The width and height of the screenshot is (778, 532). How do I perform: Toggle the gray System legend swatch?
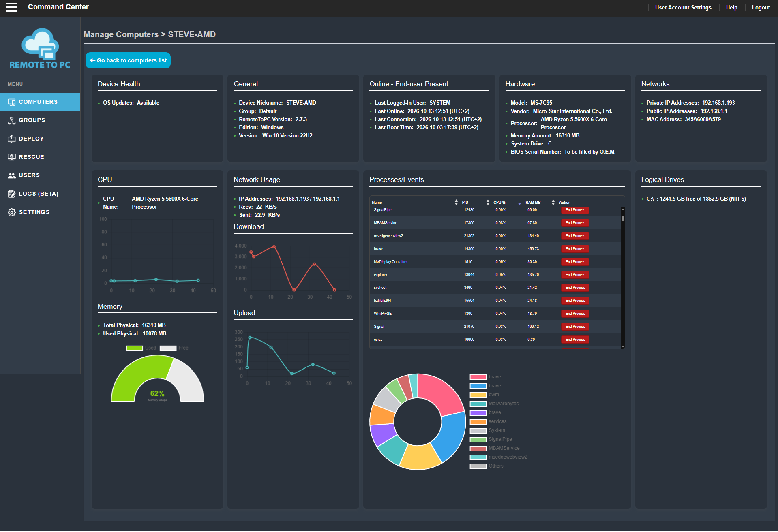click(478, 431)
